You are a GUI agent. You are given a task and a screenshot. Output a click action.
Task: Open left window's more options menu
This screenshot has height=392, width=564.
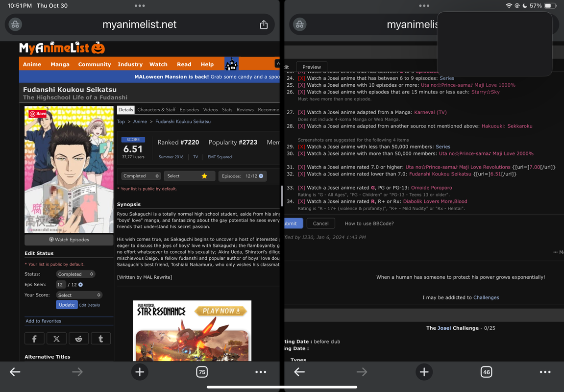coord(261,372)
